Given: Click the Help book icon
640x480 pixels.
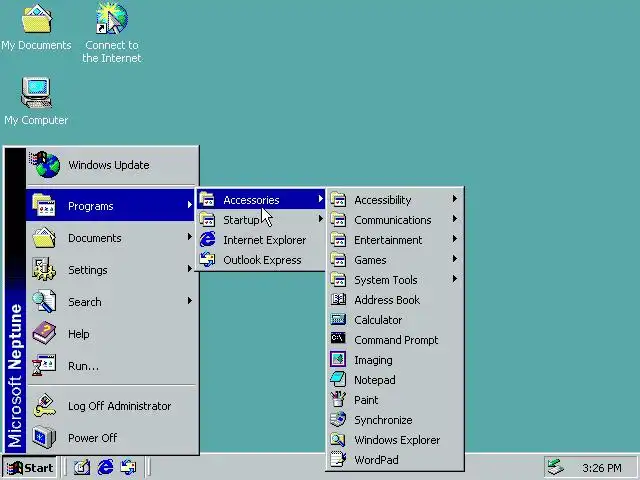Looking at the screenshot, I should coord(44,333).
